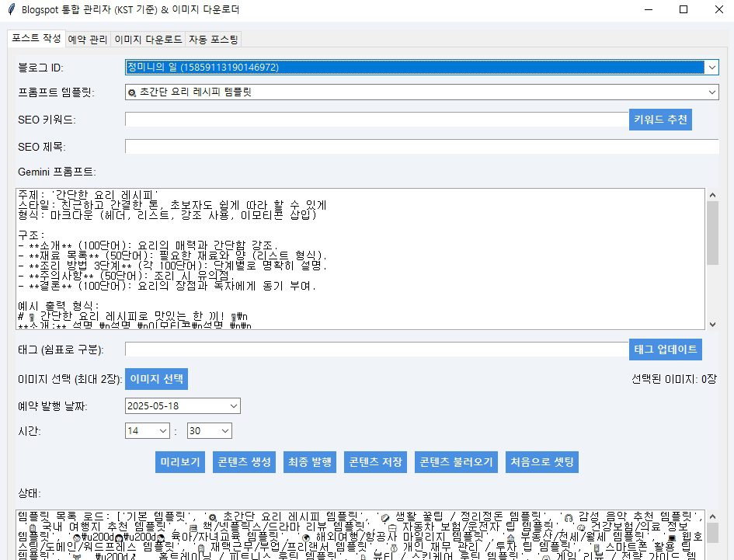Click the prompt text area scroll down arrow
Image resolution: width=734 pixels, height=560 pixels.
(712, 324)
